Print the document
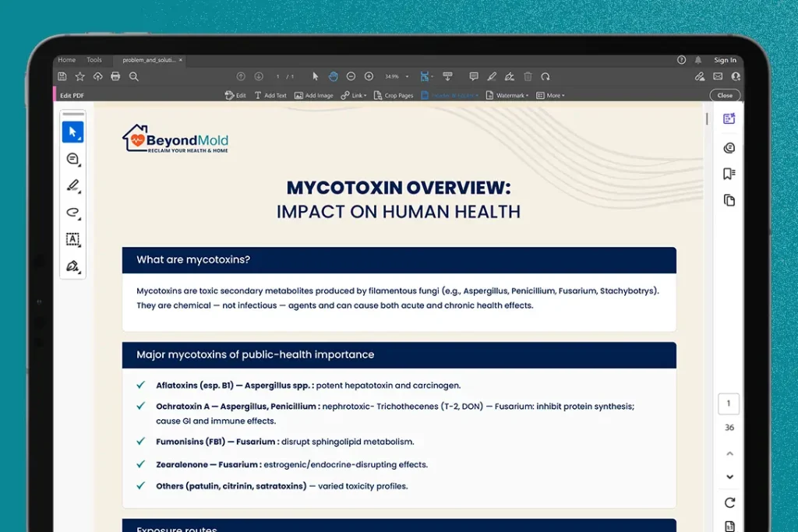798x532 pixels. (x=115, y=76)
